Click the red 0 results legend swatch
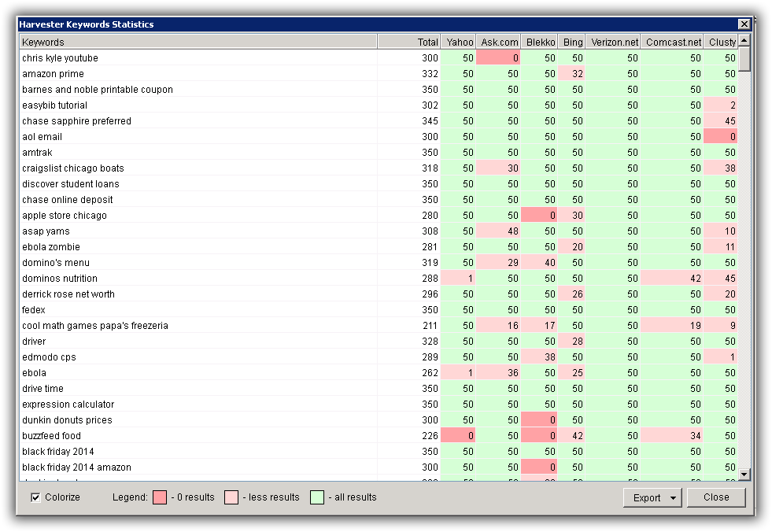 click(160, 497)
